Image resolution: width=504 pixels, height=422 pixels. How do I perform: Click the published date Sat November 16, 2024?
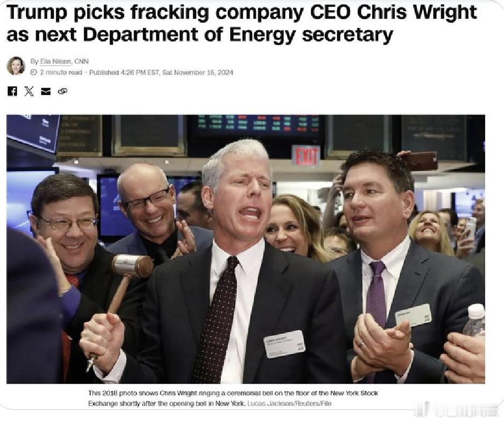pyautogui.click(x=198, y=72)
